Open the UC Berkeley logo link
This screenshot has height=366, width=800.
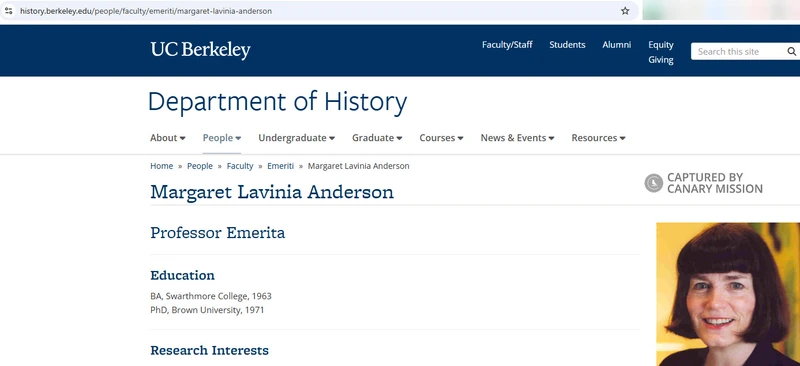(201, 51)
